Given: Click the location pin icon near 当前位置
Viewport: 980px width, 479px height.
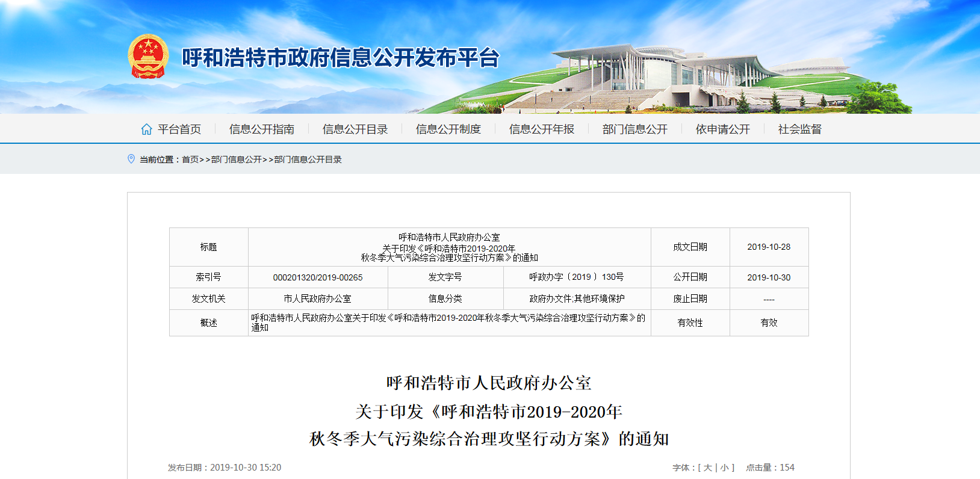Looking at the screenshot, I should click(131, 159).
